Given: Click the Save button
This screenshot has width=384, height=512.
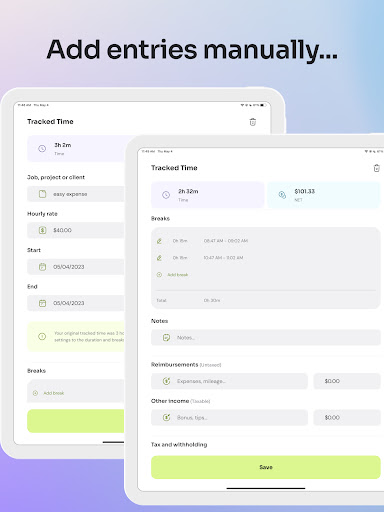Looking at the screenshot, I should (266, 467).
